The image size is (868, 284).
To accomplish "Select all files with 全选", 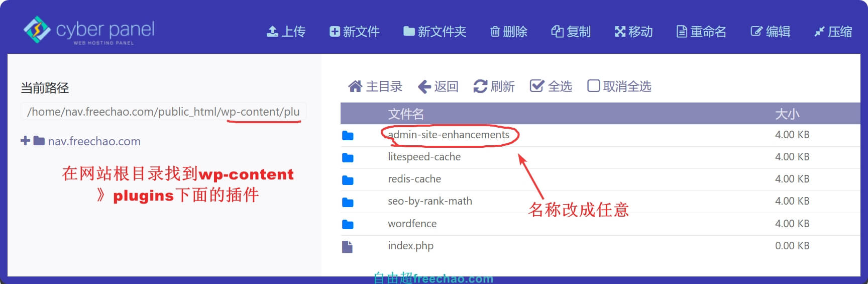I will tap(551, 86).
